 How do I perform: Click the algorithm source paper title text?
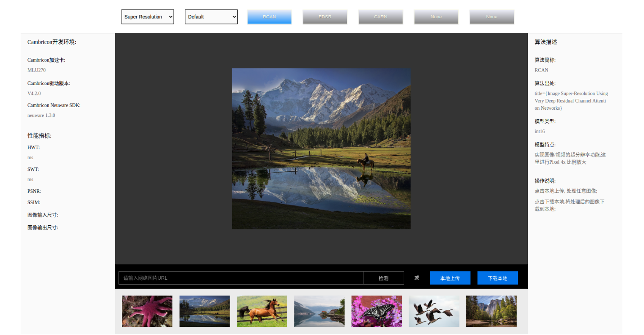[x=571, y=101]
